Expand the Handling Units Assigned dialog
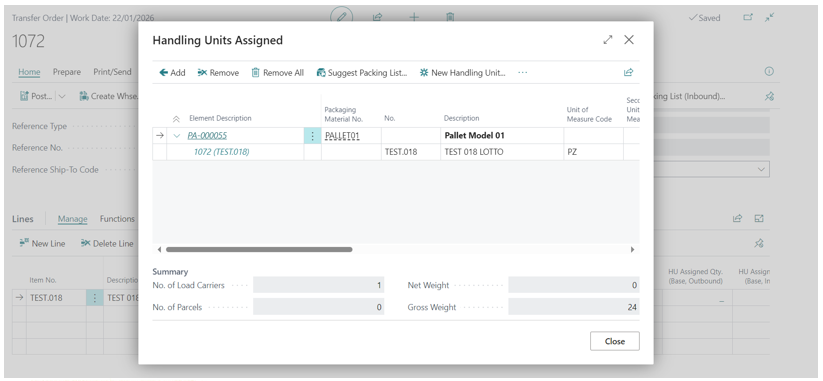 608,40
